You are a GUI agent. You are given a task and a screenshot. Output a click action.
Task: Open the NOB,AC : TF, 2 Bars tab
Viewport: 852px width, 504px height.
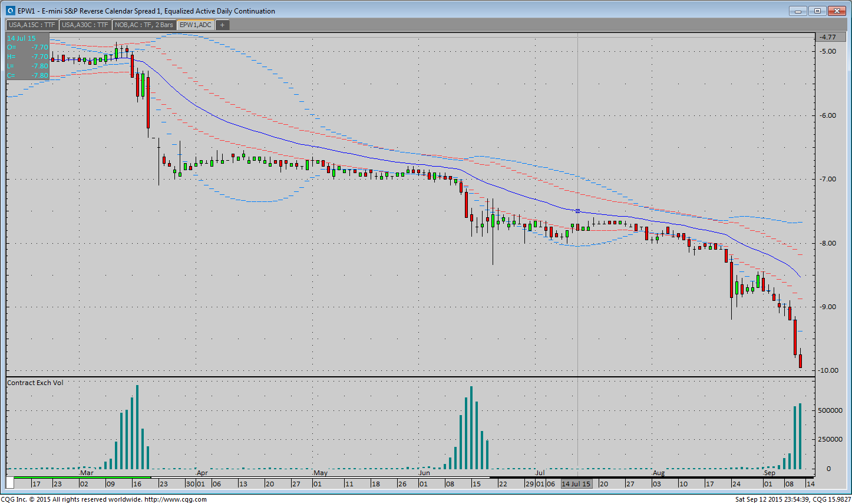144,25
